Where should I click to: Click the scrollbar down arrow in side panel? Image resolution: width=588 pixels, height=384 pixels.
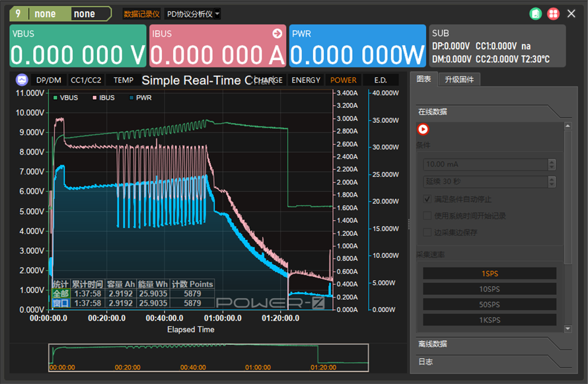568,328
